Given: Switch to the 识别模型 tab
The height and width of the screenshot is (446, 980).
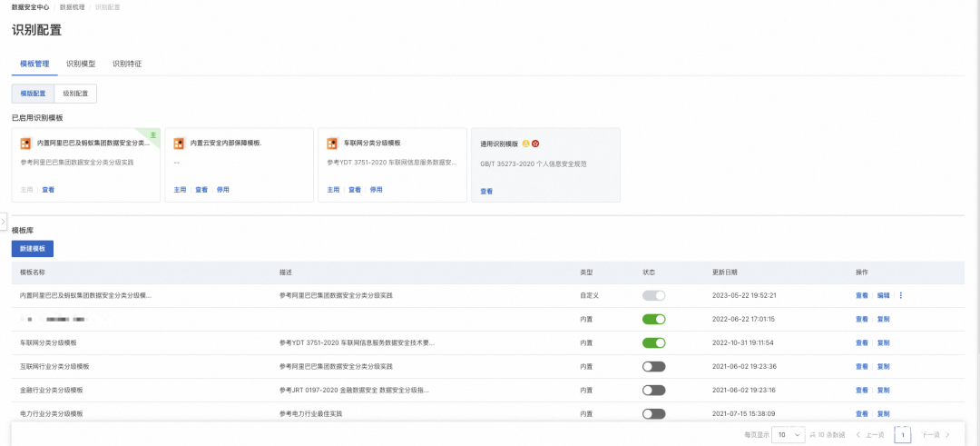Looking at the screenshot, I should [x=81, y=64].
